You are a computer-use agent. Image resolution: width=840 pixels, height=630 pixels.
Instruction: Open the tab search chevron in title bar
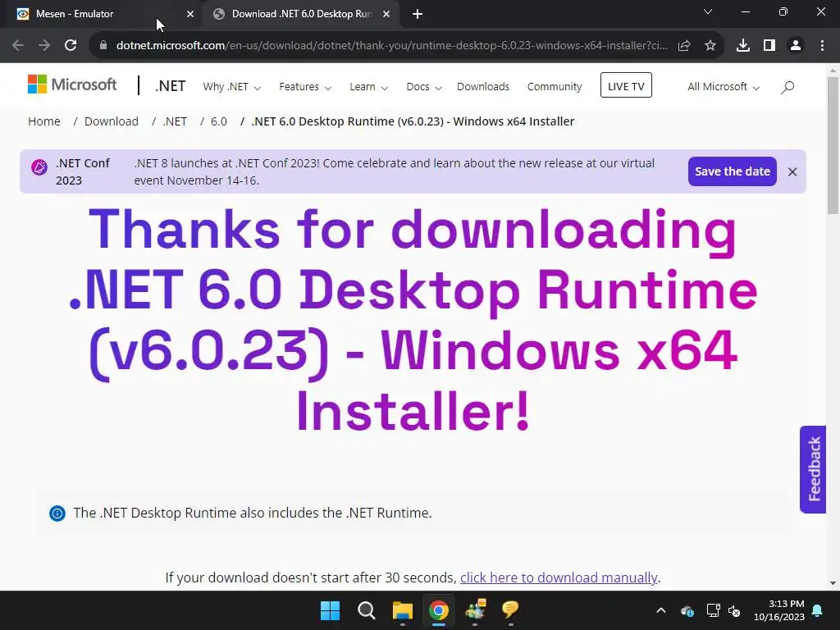708,11
